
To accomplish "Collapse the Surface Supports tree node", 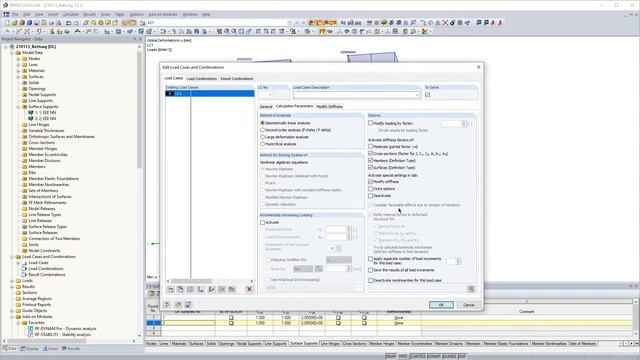I will [18, 107].
